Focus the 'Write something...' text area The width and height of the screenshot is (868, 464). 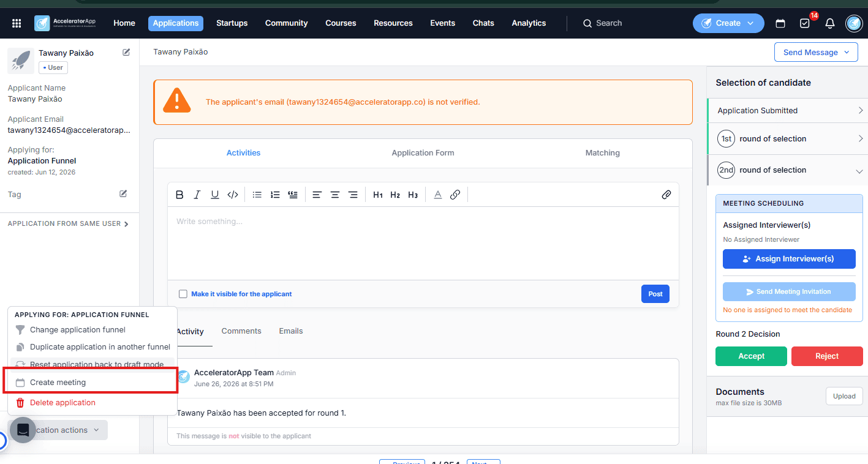click(x=423, y=243)
